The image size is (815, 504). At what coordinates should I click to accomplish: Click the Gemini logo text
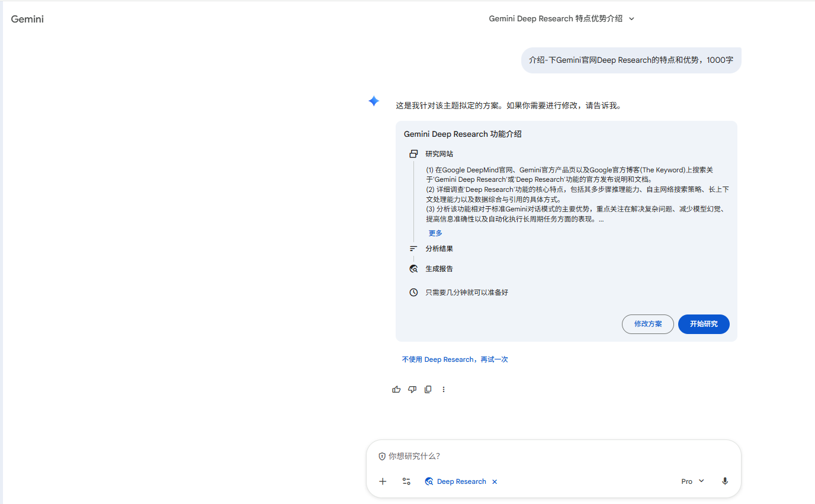point(27,19)
